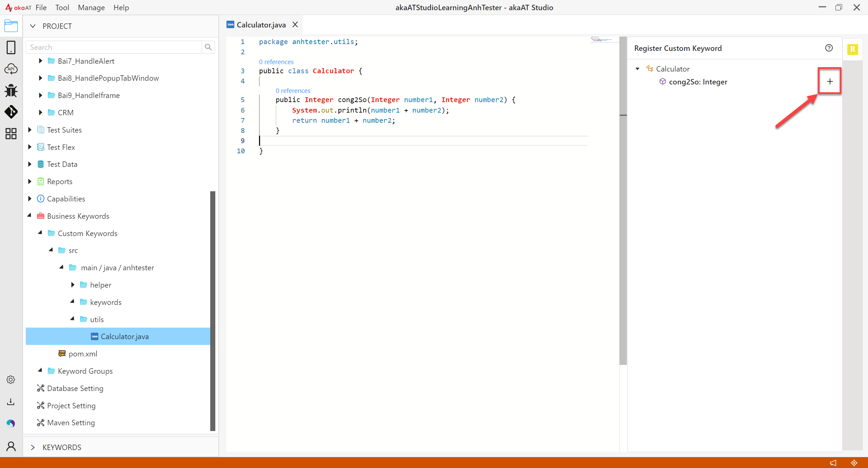Click the code minimap thumbnail
The width and height of the screenshot is (868, 468).
click(x=605, y=40)
